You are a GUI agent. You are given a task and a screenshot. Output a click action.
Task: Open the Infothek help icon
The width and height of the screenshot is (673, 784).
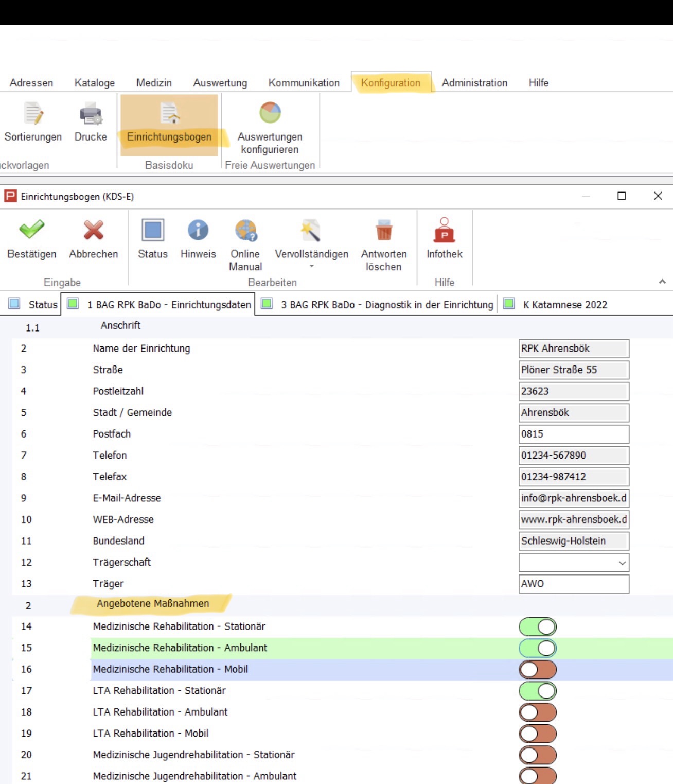tap(444, 230)
